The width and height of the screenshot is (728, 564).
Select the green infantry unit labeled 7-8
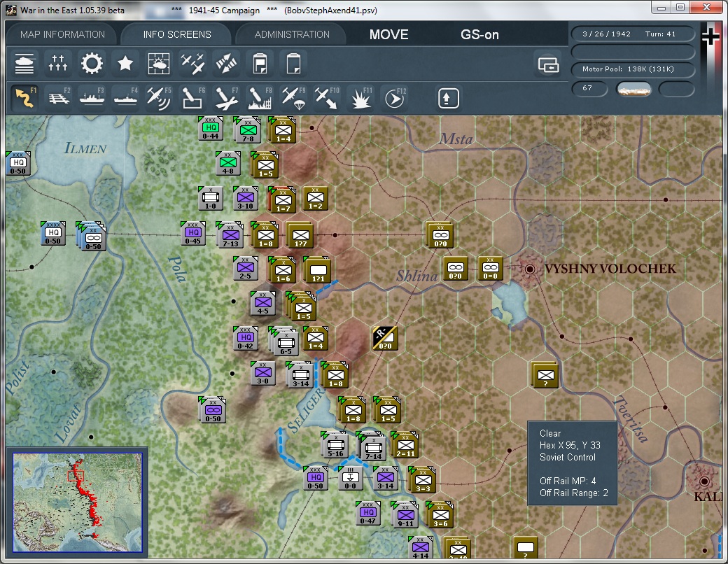[x=247, y=129]
